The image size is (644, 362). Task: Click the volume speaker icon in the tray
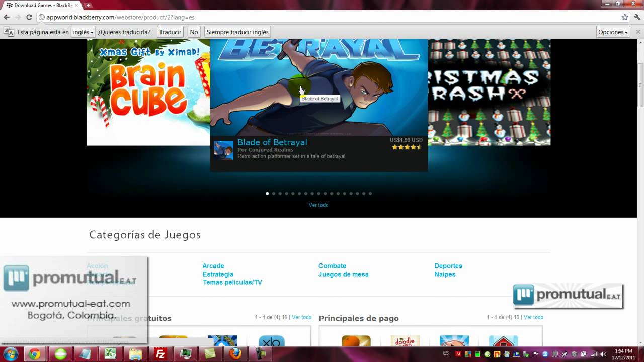coord(603,354)
